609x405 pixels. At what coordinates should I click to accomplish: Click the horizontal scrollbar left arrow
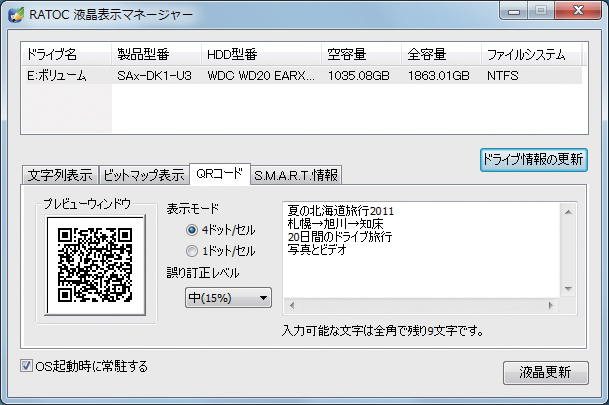click(292, 306)
